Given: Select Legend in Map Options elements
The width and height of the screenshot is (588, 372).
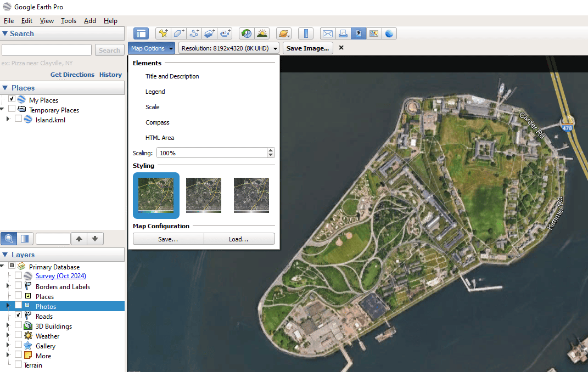Looking at the screenshot, I should click(x=155, y=92).
